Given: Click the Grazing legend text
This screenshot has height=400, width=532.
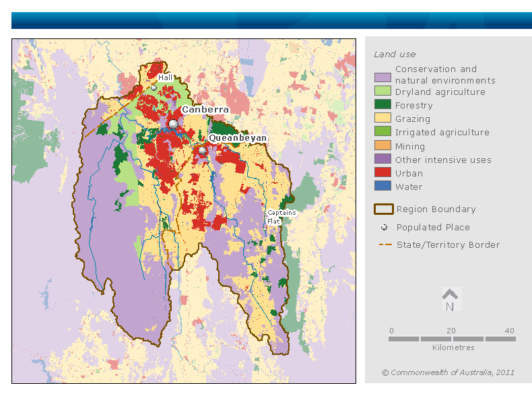Looking at the screenshot, I should (413, 119).
